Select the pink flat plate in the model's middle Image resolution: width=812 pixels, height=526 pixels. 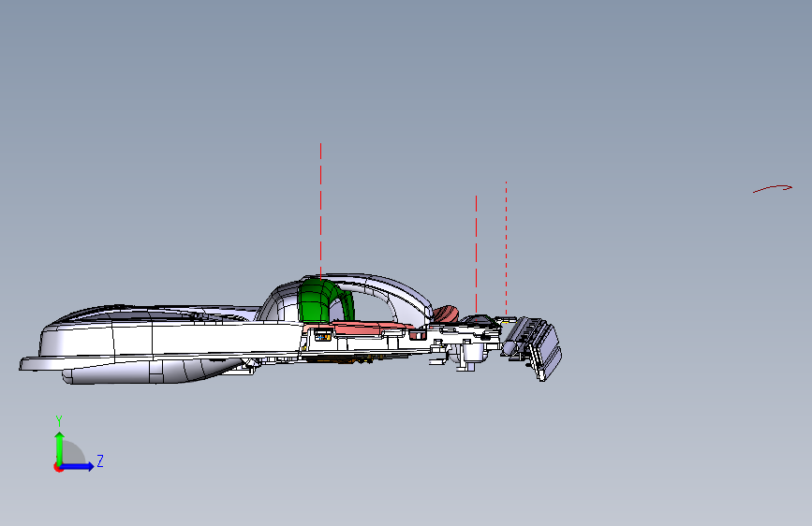tap(369, 328)
